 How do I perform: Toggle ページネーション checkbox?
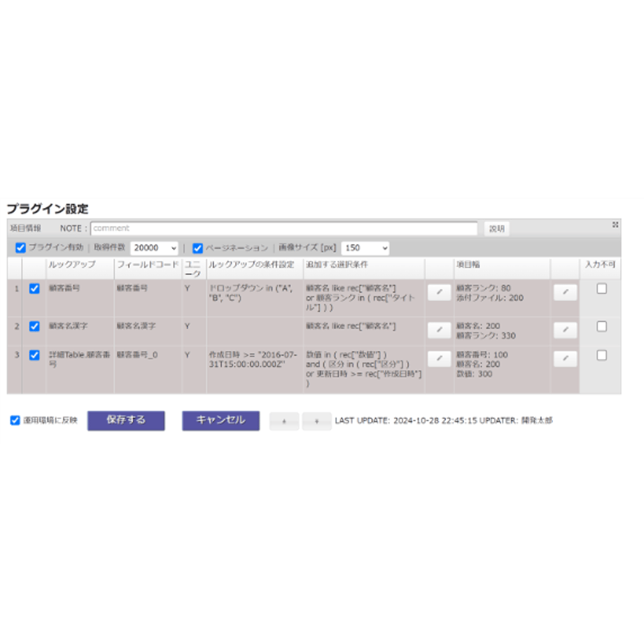click(197, 248)
